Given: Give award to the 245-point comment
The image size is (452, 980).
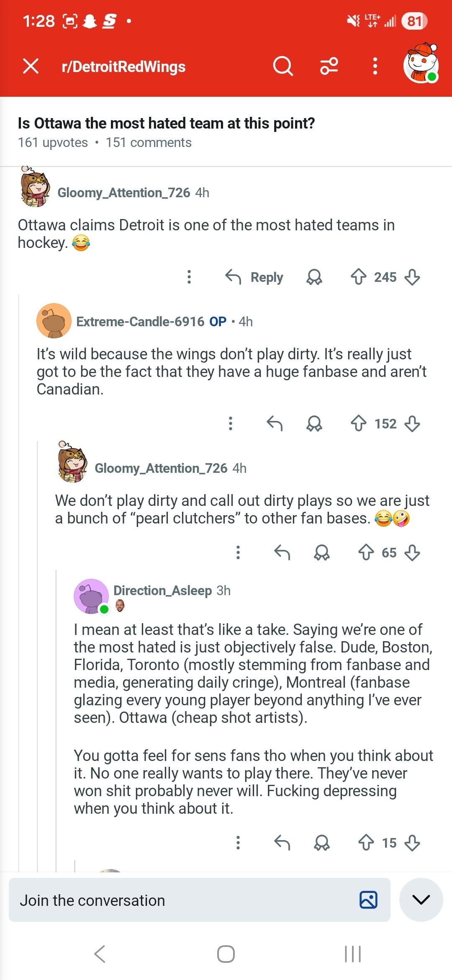Looking at the screenshot, I should (x=314, y=277).
